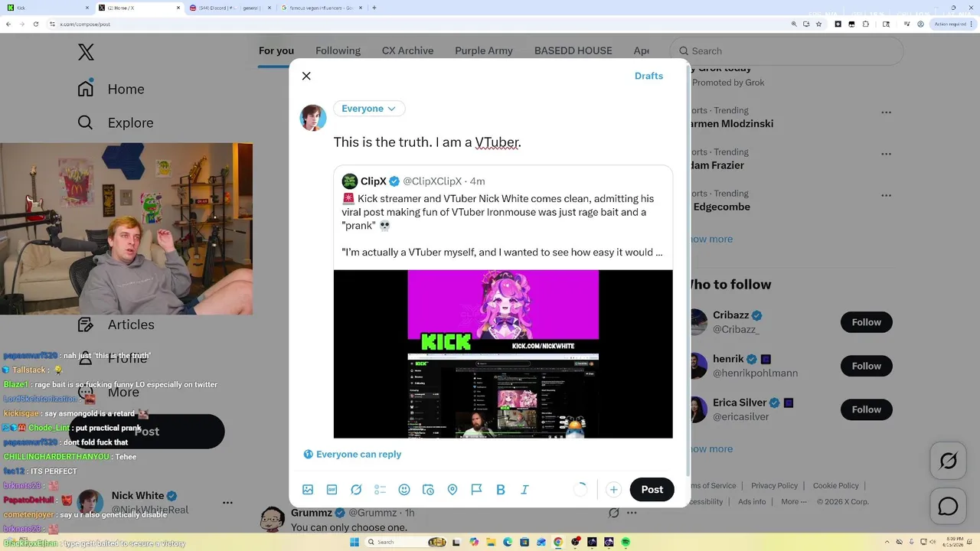Click Grok icon on Grummz post
This screenshot has width=980, height=551.
coord(613,513)
